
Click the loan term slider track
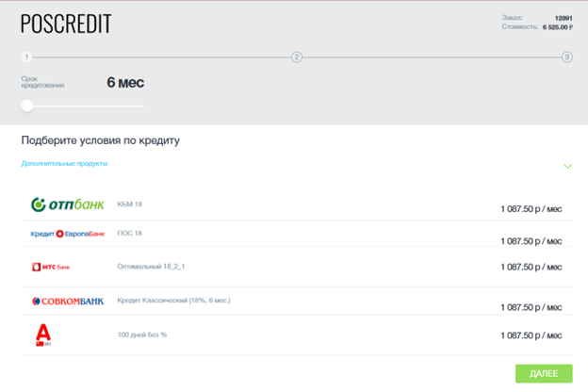(83, 106)
